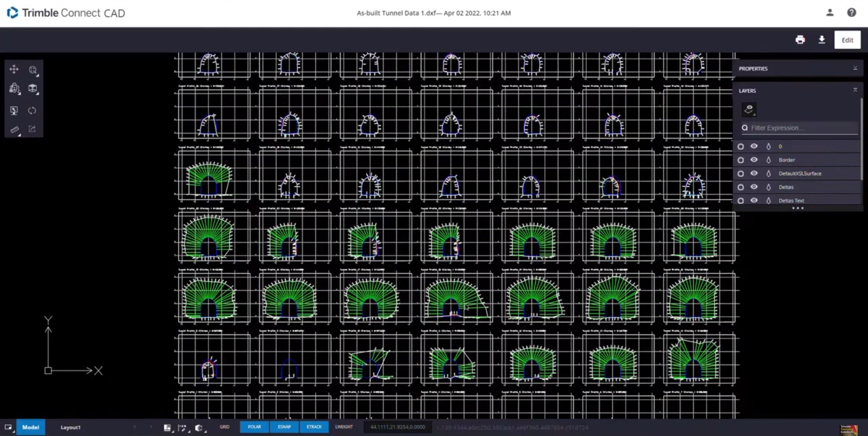Select the Pan tool with four arrows
Screen dimensions: 868x436
click(14, 69)
